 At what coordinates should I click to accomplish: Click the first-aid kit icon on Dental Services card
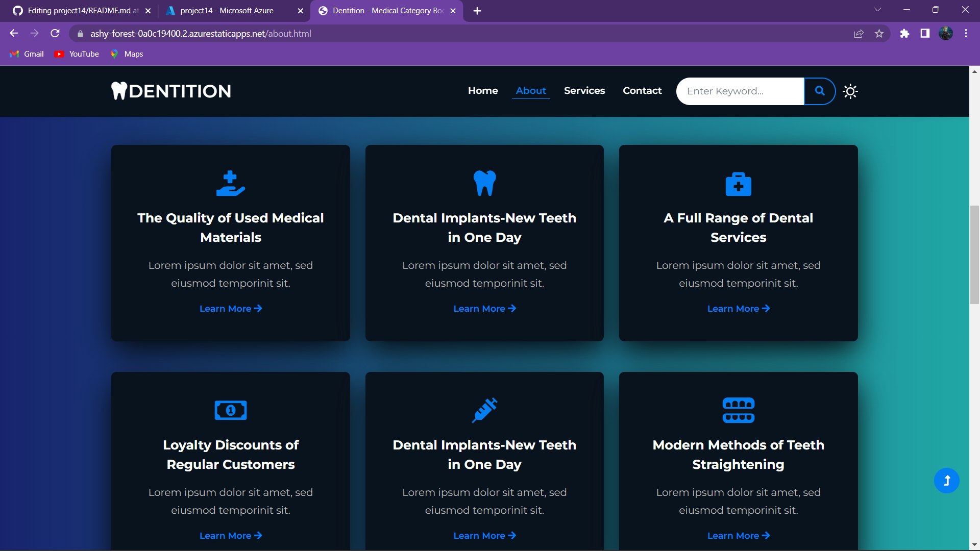[x=738, y=184]
